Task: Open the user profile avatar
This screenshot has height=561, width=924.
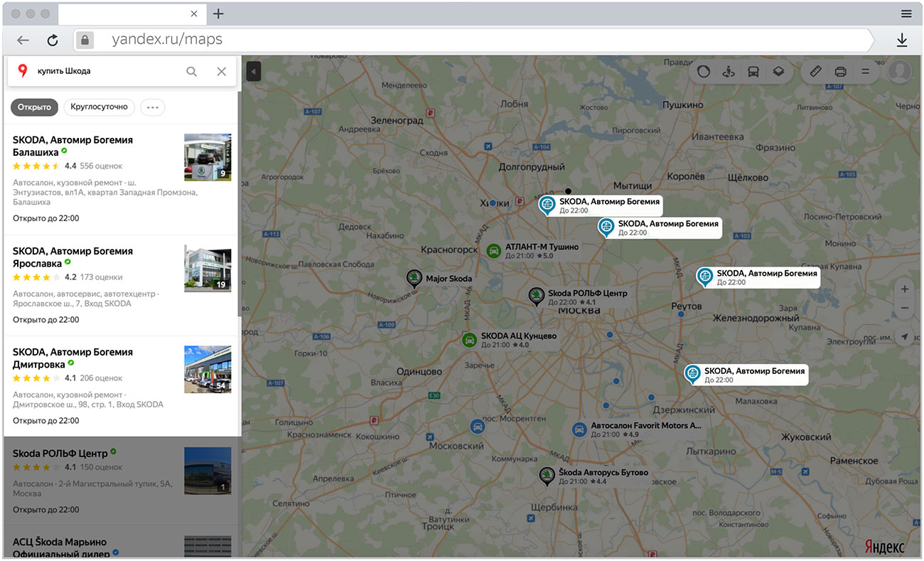Action: tap(900, 71)
